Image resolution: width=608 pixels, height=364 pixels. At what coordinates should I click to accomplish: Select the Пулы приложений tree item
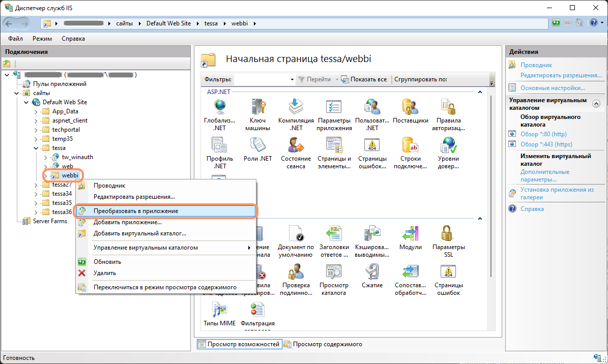click(60, 84)
